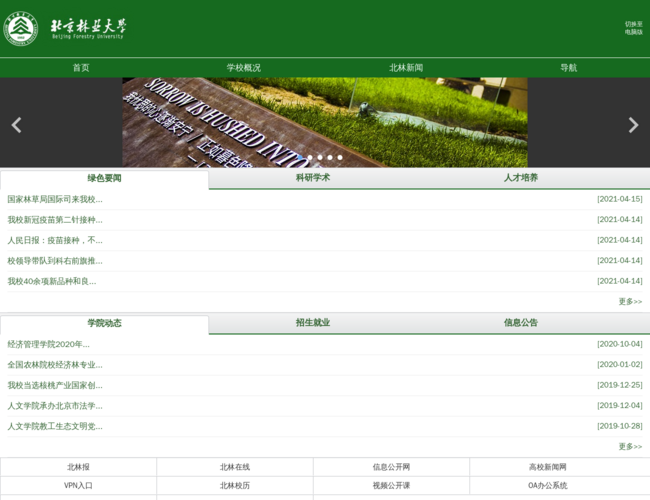Viewport: 650px width, 500px height.
Task: Show the previous carousel slide with left arrow
Action: [16, 125]
